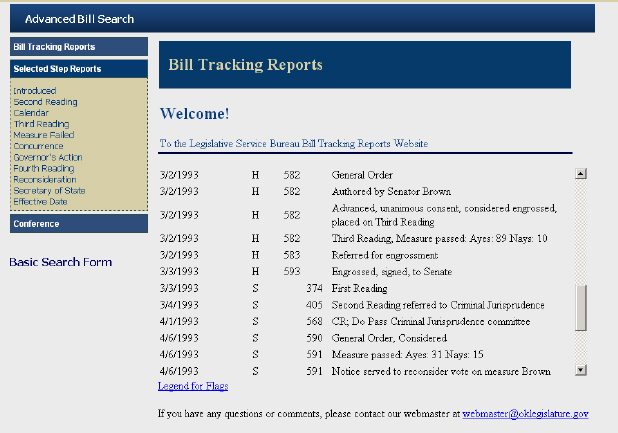Open the Reconsideration report link
618x433 pixels.
45,179
